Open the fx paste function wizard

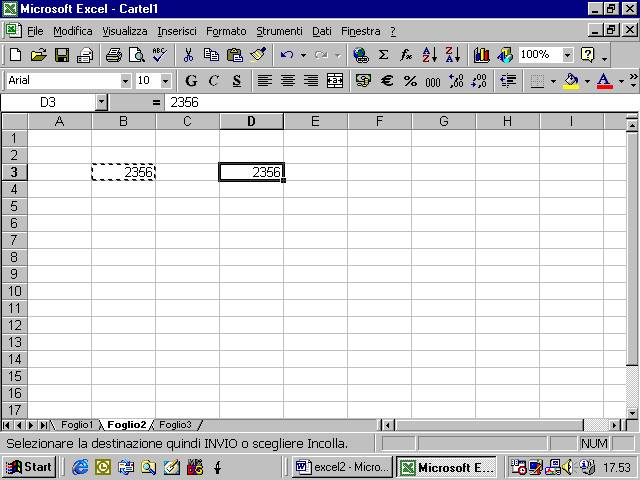tap(406, 55)
